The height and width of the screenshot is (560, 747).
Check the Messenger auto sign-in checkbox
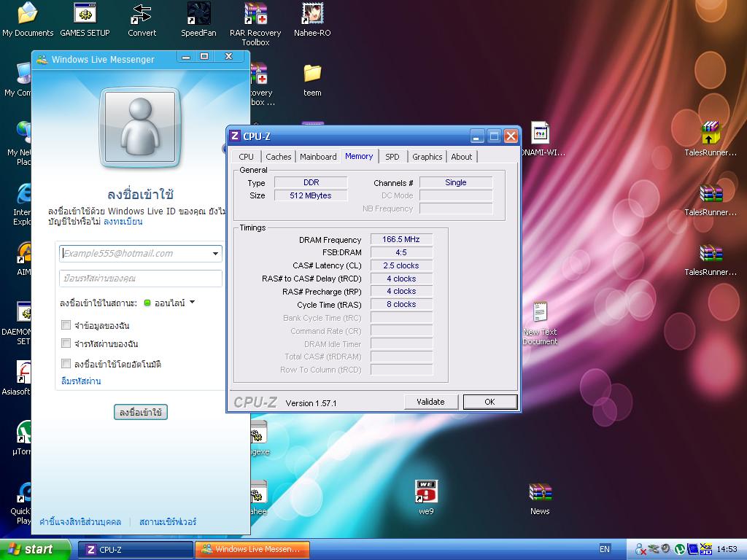tap(66, 364)
